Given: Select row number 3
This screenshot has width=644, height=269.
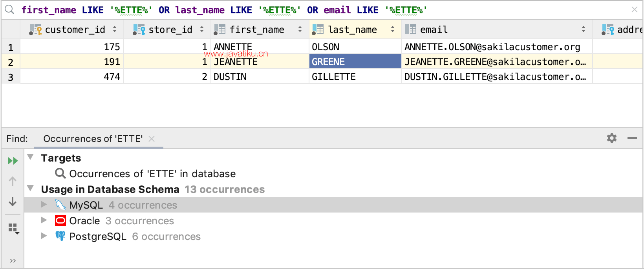Looking at the screenshot, I should tap(11, 77).
